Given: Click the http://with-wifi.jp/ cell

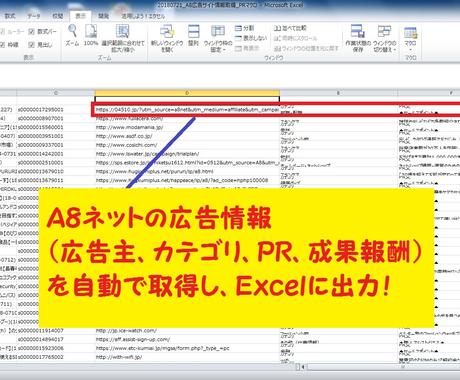Looking at the screenshot, I should 187,357.
